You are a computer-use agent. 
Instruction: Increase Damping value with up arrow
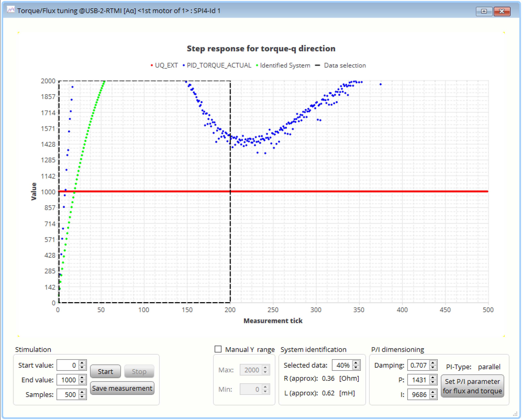pos(433,363)
